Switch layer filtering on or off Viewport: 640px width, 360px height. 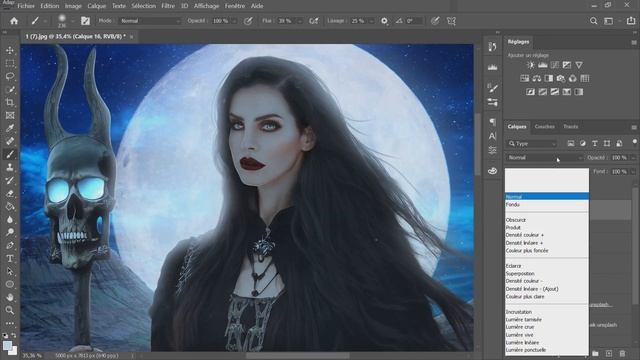tap(634, 142)
